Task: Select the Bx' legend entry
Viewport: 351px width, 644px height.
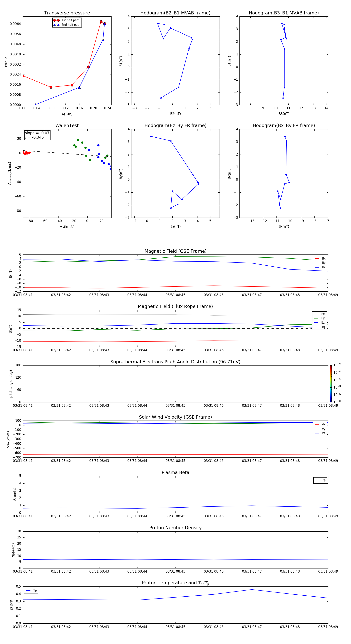Action: pos(320,314)
